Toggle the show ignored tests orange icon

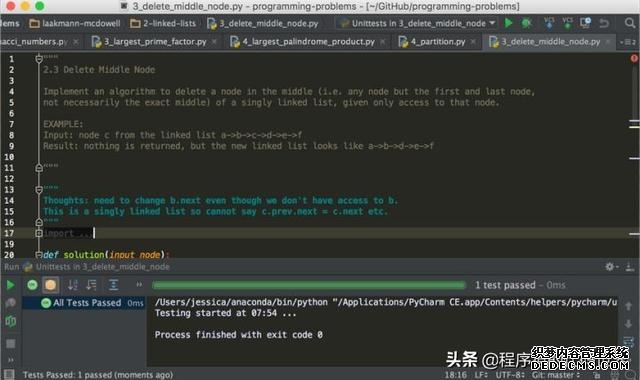point(51,285)
